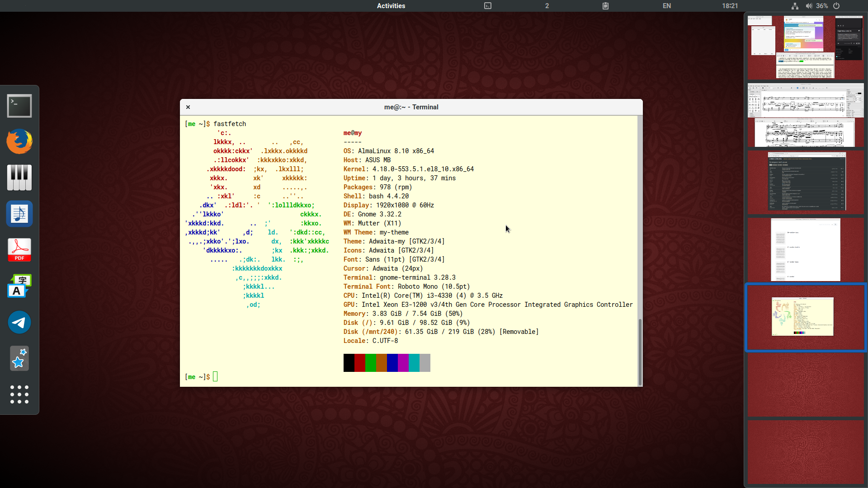Click 'Terminal Font: Roboto Mono' line
868x488 pixels.
(407, 286)
